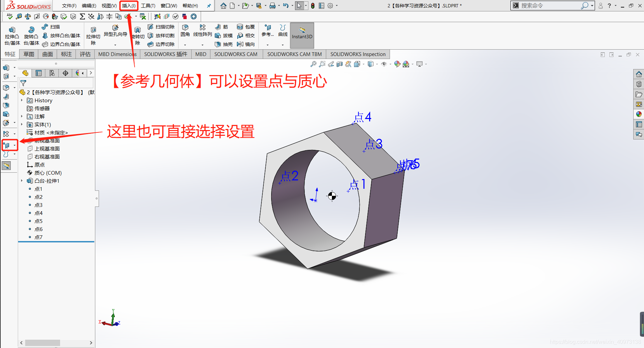
Task: Choose the 扫描 sweep feature
Action: click(51, 27)
